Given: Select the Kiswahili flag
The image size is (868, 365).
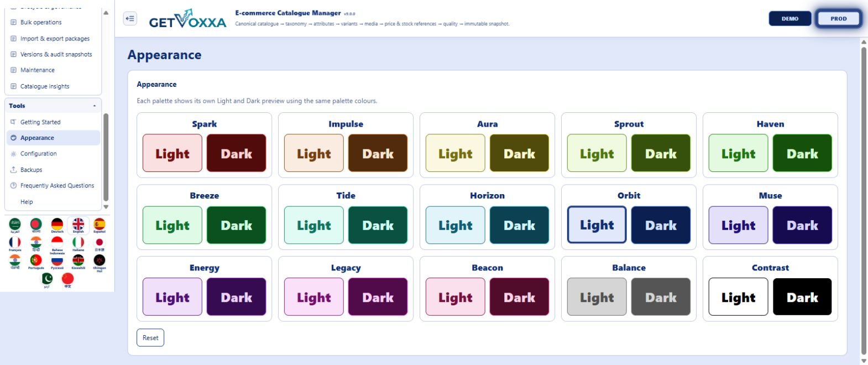Looking at the screenshot, I should pos(79,261).
